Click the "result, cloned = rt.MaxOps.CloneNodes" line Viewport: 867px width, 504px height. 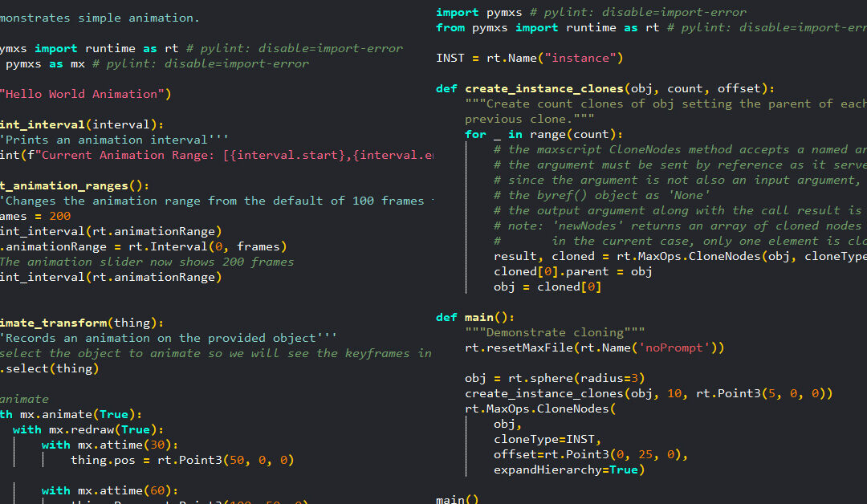680,257
